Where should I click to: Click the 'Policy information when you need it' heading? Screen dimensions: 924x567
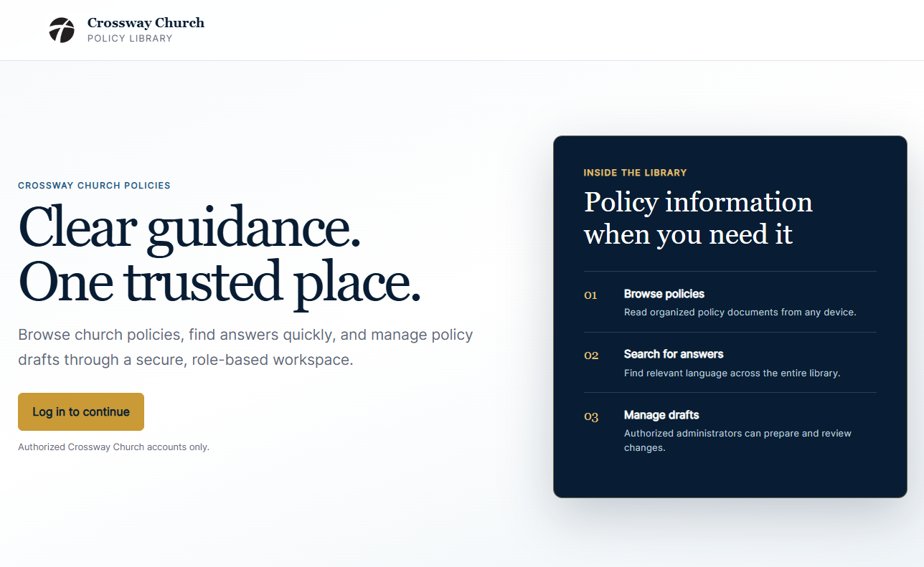point(698,218)
